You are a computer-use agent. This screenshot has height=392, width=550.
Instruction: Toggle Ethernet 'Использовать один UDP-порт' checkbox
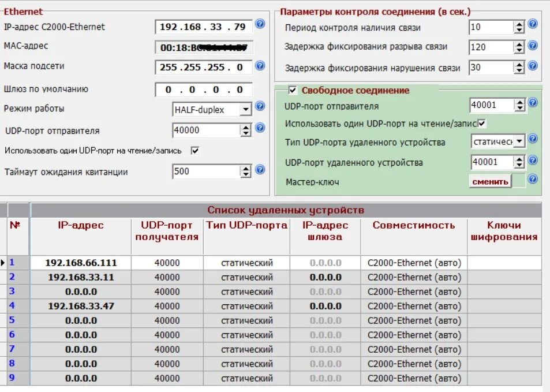195,151
